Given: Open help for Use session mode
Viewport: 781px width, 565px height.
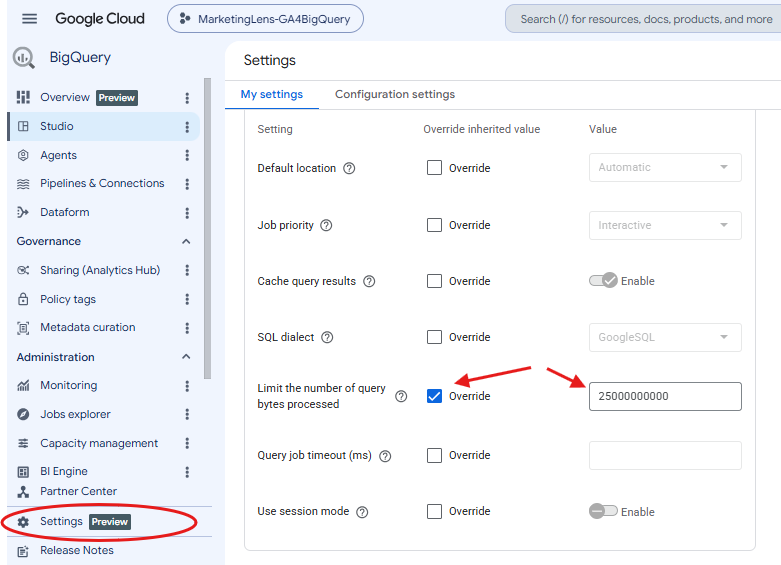Looking at the screenshot, I should point(363,512).
